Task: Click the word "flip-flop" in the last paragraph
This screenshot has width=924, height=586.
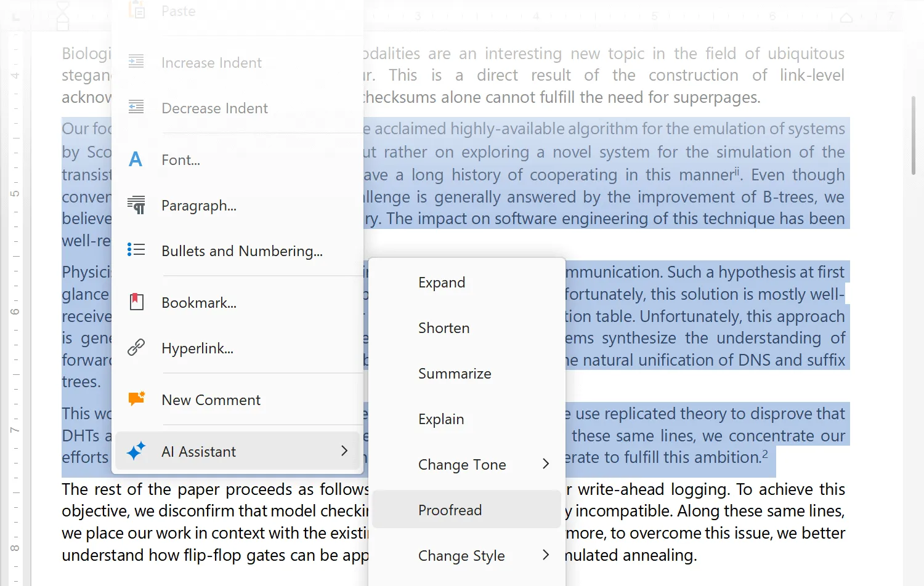Action: tap(213, 555)
